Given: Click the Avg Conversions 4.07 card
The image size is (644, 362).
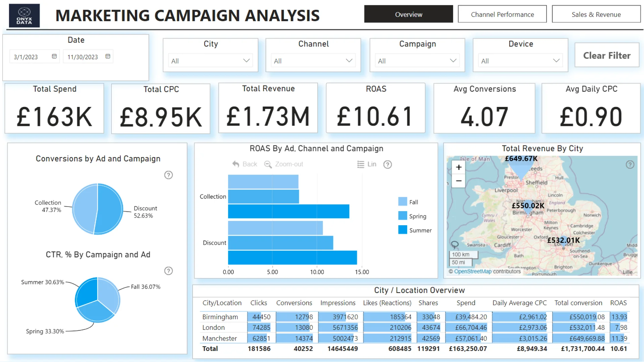Looking at the screenshot, I should (484, 108).
